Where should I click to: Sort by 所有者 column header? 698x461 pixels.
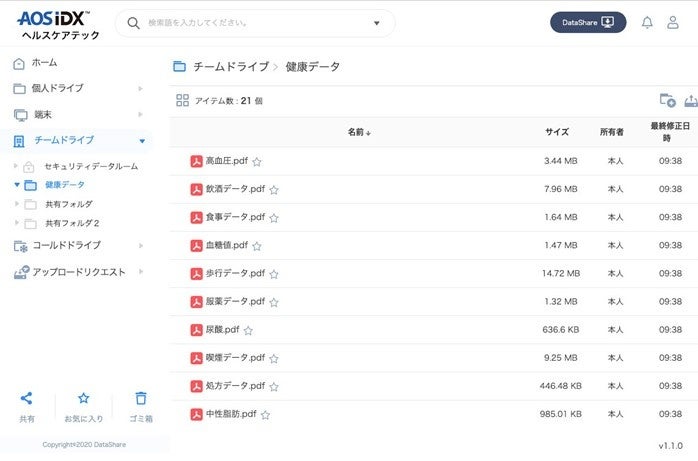(612, 132)
